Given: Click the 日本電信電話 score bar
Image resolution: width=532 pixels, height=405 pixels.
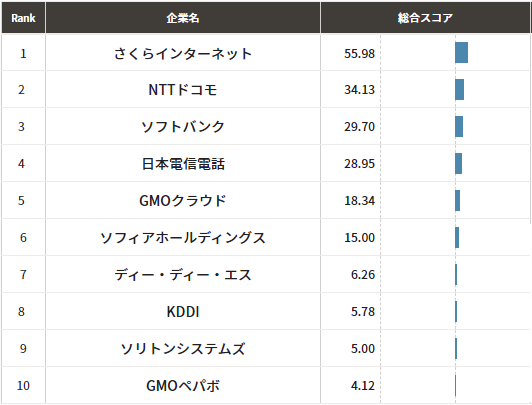Looking at the screenshot, I should [x=458, y=163].
